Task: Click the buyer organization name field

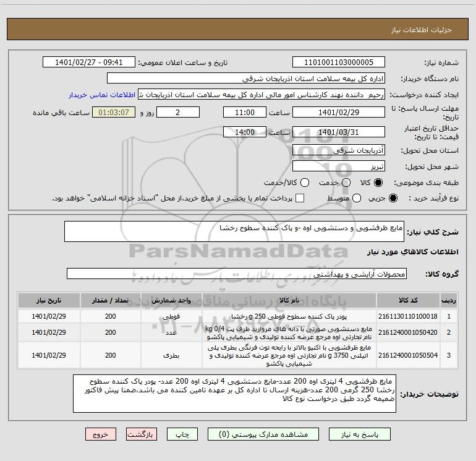Action: pos(246,79)
